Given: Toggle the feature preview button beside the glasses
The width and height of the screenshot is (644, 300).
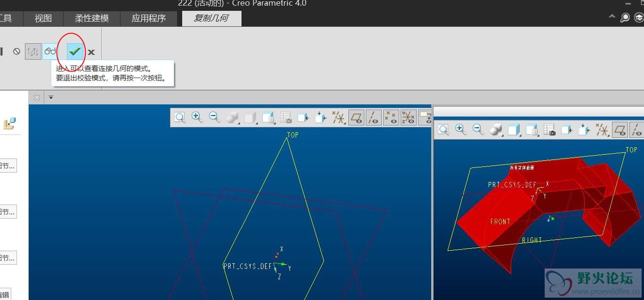Looking at the screenshot, I should tap(33, 51).
